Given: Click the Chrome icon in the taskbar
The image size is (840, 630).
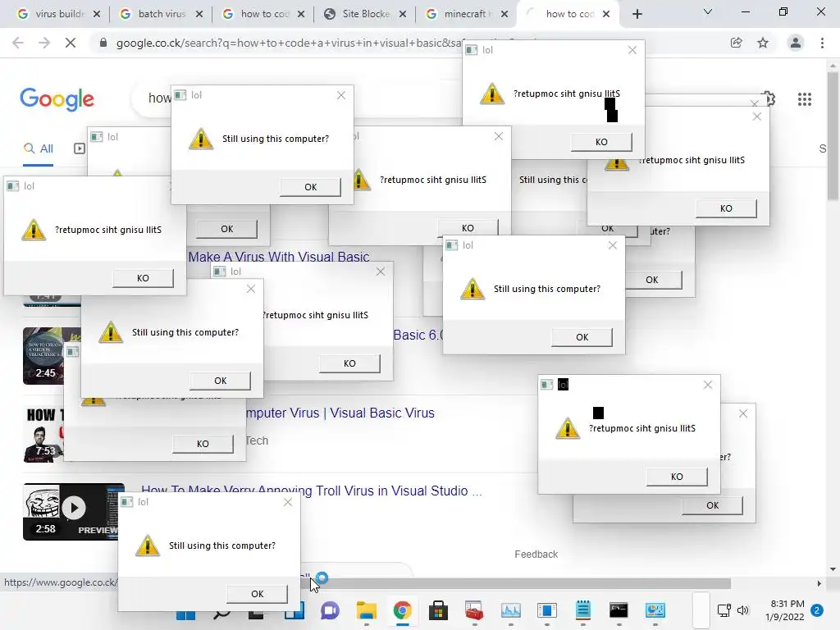Looking at the screenshot, I should (x=402, y=610).
